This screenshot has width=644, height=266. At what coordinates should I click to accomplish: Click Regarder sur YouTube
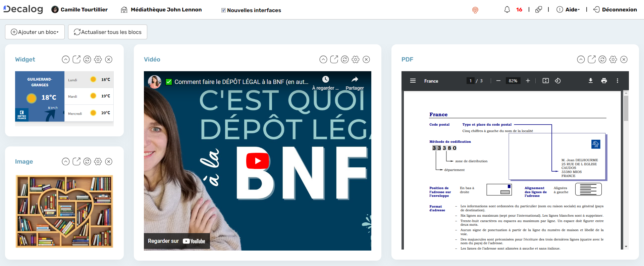coord(177,241)
